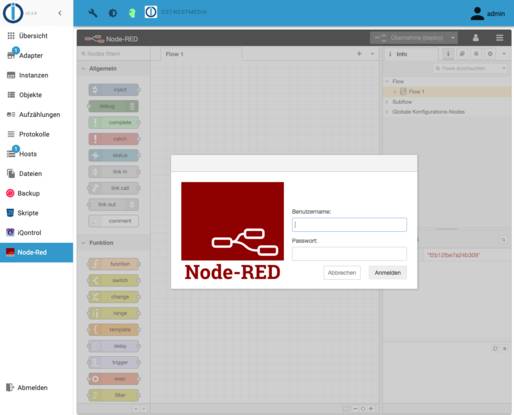Click the Abbrechen button
514x415 pixels.
[x=342, y=273]
